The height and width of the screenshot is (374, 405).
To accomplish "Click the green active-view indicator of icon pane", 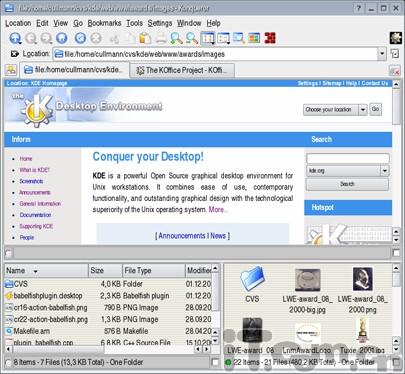I will tap(228, 362).
